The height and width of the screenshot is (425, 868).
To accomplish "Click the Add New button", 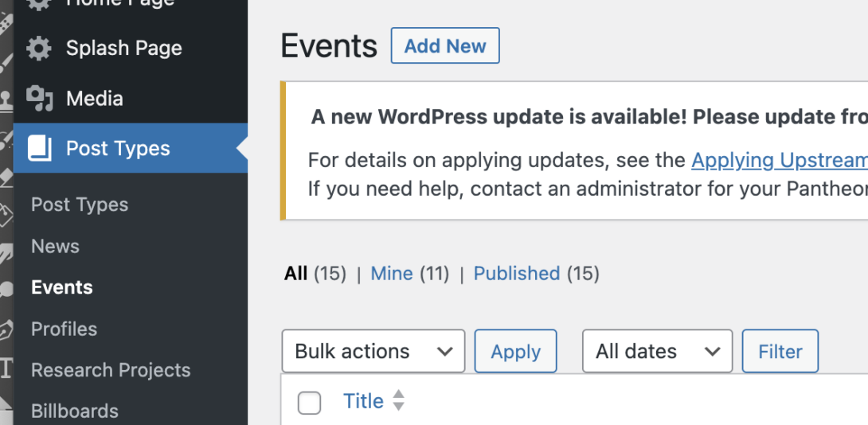I will [x=445, y=45].
